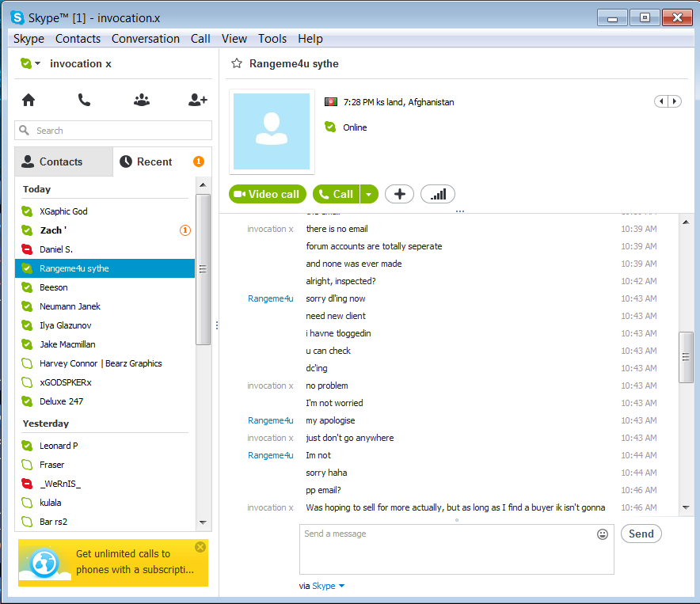Check call quality signal bars button

(437, 194)
